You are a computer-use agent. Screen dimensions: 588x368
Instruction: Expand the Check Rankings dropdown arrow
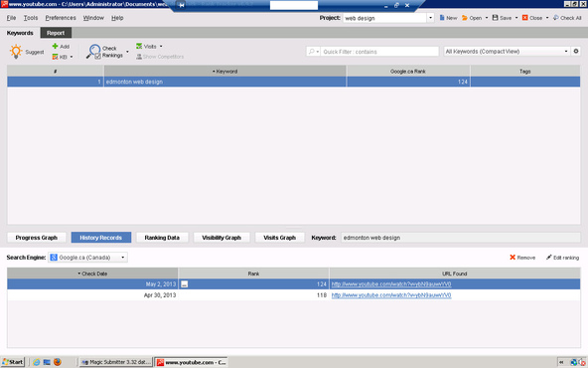[x=127, y=52]
